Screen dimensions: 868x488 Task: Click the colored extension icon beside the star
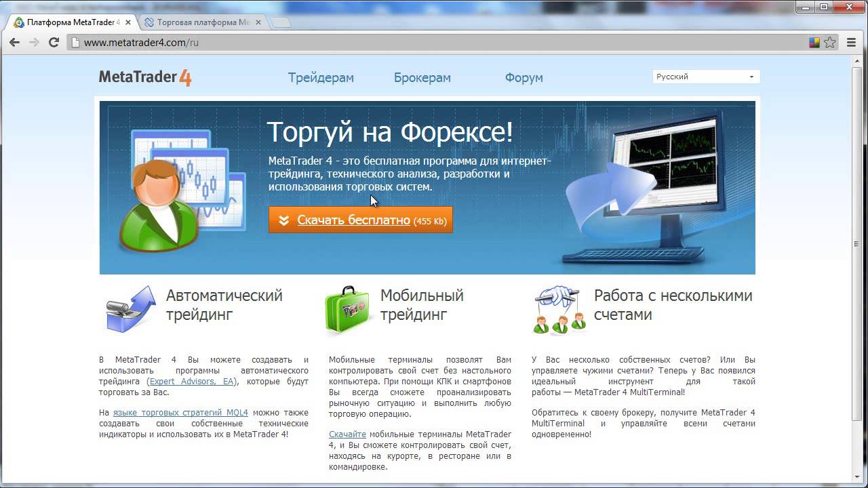(x=814, y=43)
